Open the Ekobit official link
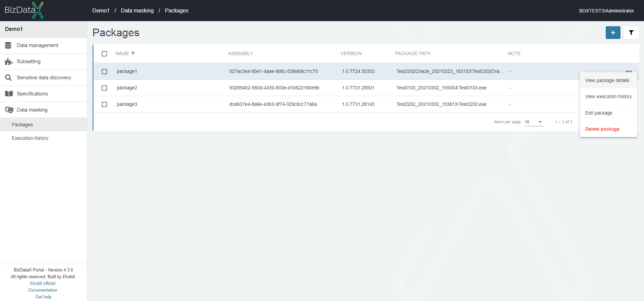The width and height of the screenshot is (644, 301). click(43, 283)
